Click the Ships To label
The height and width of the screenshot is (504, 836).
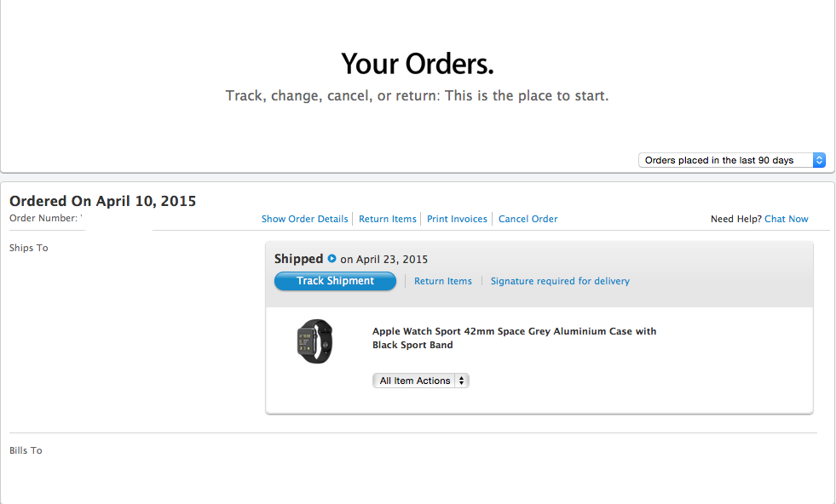29,248
